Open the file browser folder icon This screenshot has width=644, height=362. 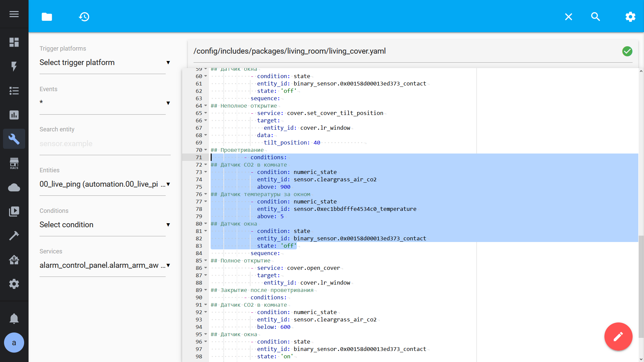[47, 17]
